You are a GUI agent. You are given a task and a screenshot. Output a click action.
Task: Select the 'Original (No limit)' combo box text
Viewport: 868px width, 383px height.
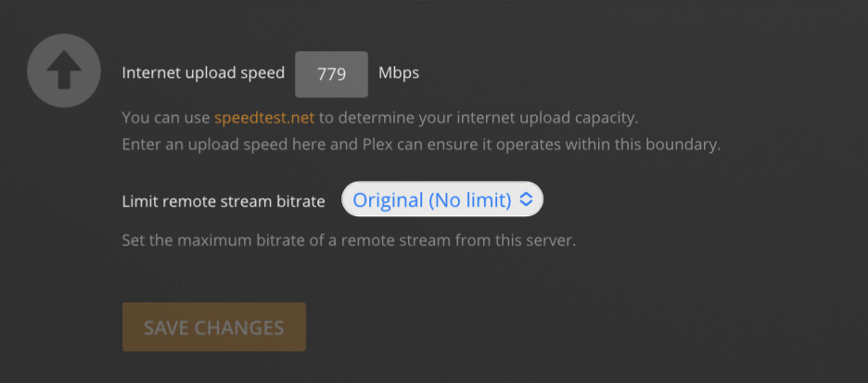pyautogui.click(x=431, y=199)
